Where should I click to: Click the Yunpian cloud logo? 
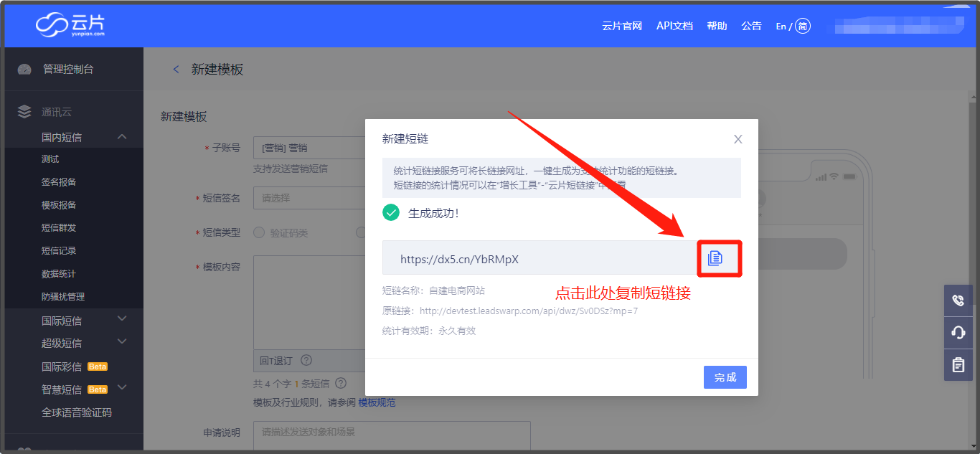pyautogui.click(x=70, y=26)
